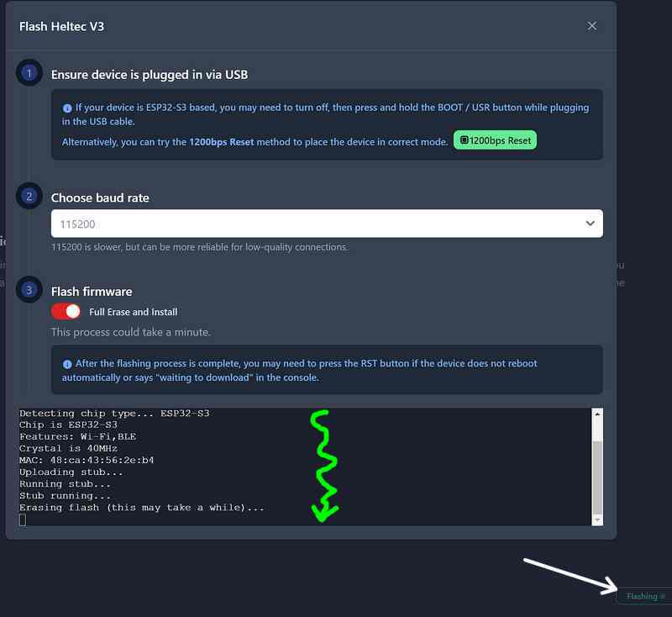Click the 'Choose baud rate' heading

pyautogui.click(x=100, y=198)
